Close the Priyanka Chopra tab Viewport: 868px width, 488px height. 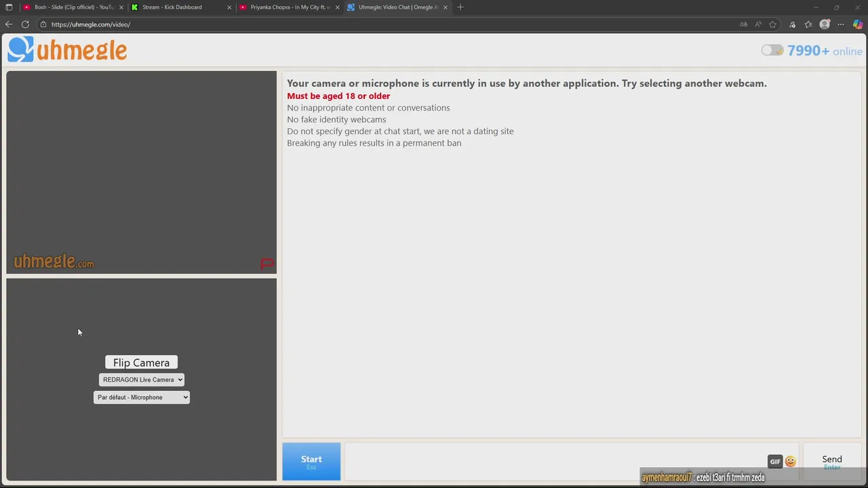coord(337,7)
